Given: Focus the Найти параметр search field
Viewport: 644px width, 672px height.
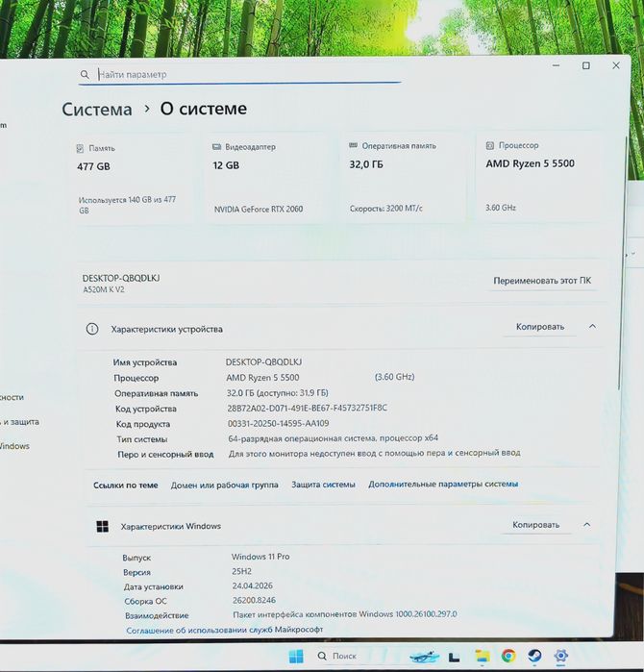Looking at the screenshot, I should pyautogui.click(x=240, y=75).
